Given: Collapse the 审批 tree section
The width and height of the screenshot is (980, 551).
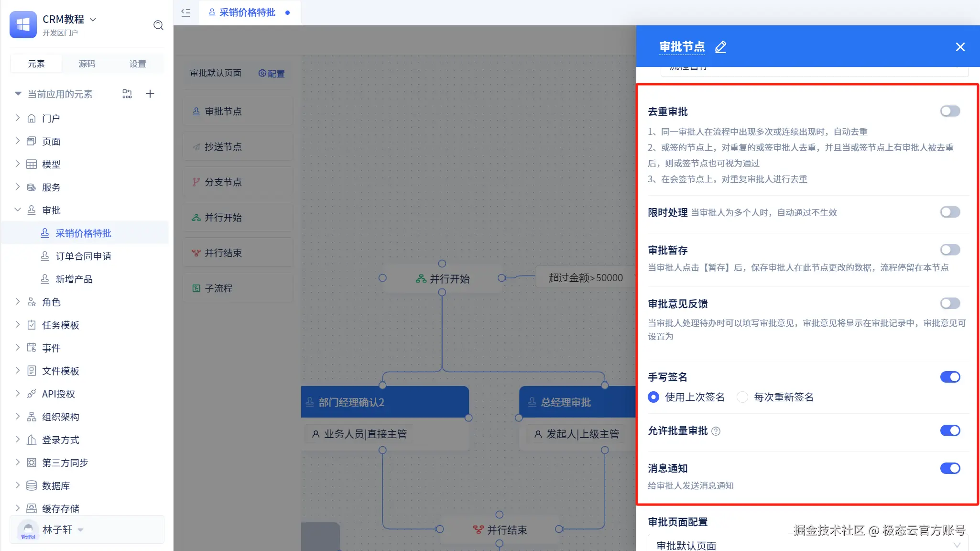Looking at the screenshot, I should [x=18, y=210].
